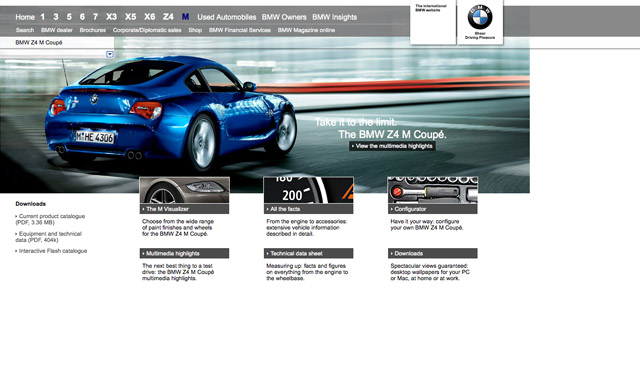Open Equipment and technical data PDF
Screen dimensions: 640x378
[48, 237]
